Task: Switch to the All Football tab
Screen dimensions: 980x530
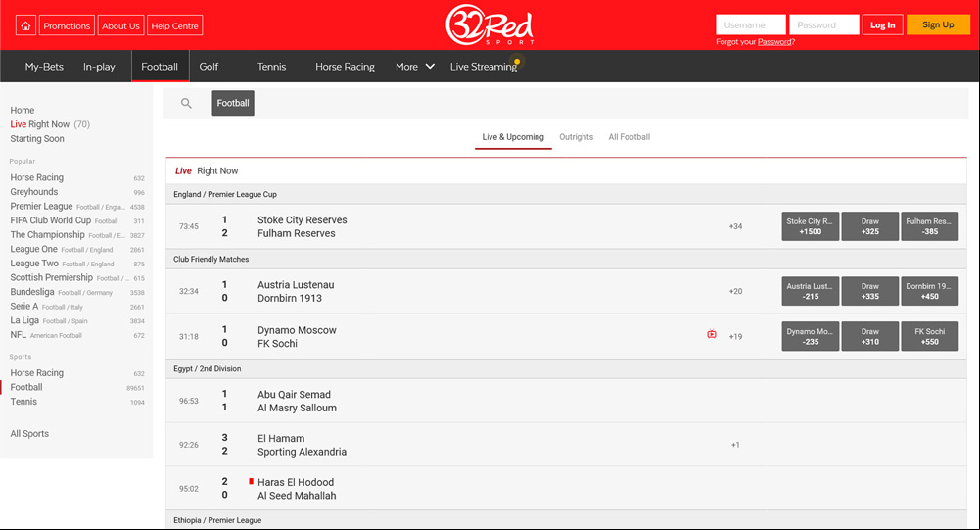Action: pyautogui.click(x=630, y=137)
